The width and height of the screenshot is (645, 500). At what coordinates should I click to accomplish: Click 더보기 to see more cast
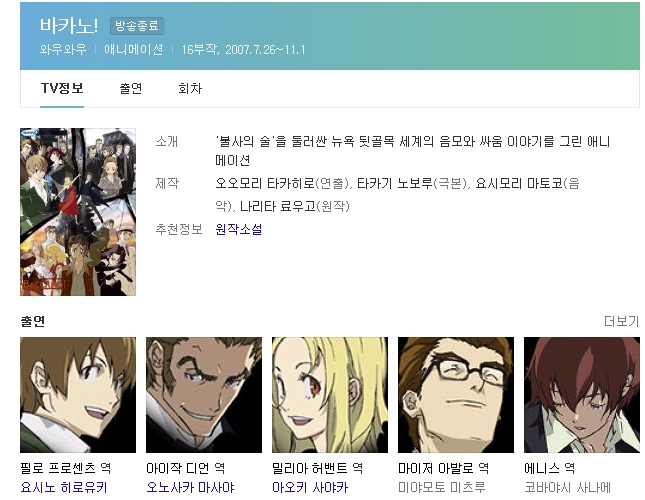click(x=622, y=321)
